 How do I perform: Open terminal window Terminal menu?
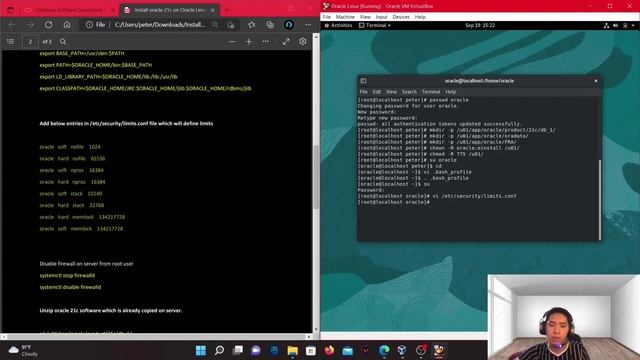pos(431,92)
